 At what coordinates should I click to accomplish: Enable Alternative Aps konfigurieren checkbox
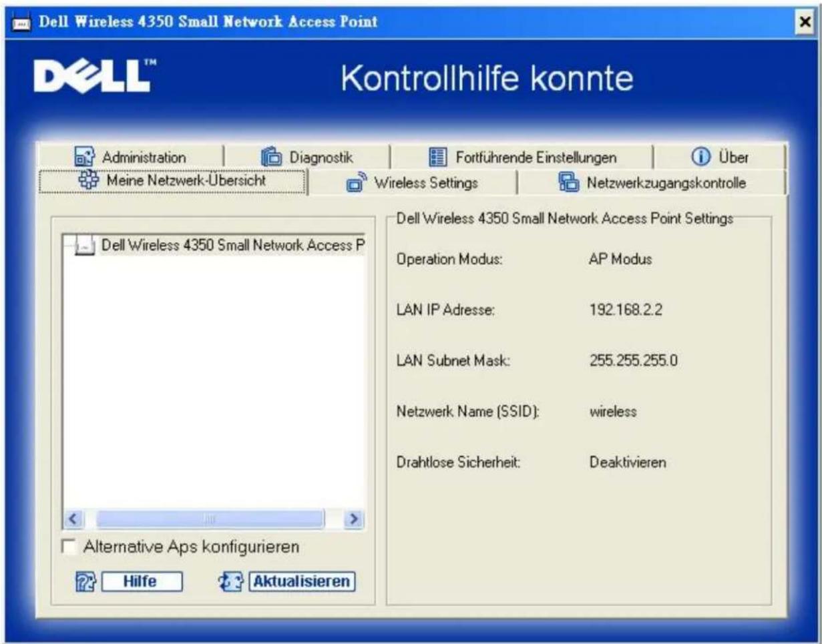pyautogui.click(x=69, y=547)
